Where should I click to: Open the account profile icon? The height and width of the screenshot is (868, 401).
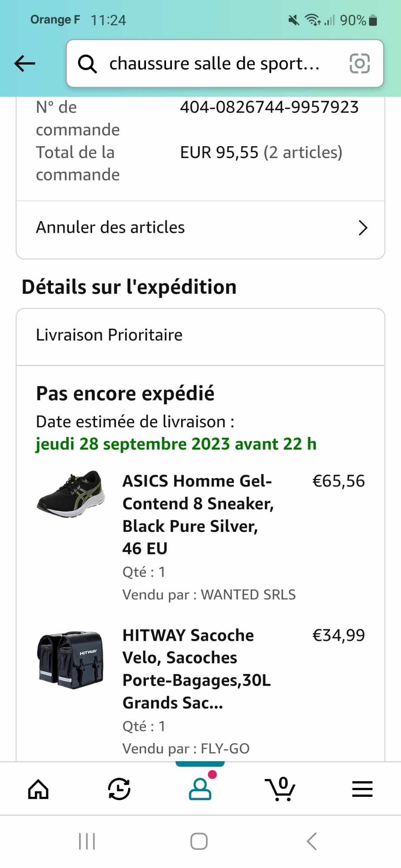[x=200, y=789]
